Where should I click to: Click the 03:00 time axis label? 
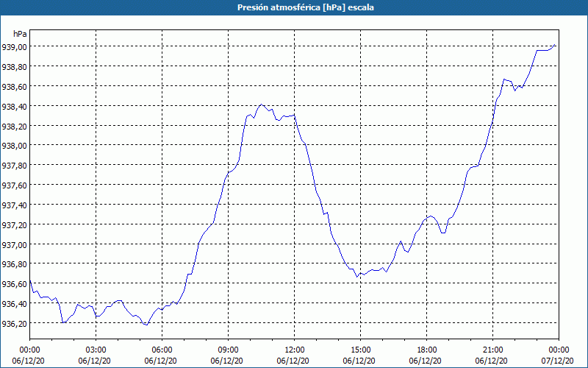[96, 350]
